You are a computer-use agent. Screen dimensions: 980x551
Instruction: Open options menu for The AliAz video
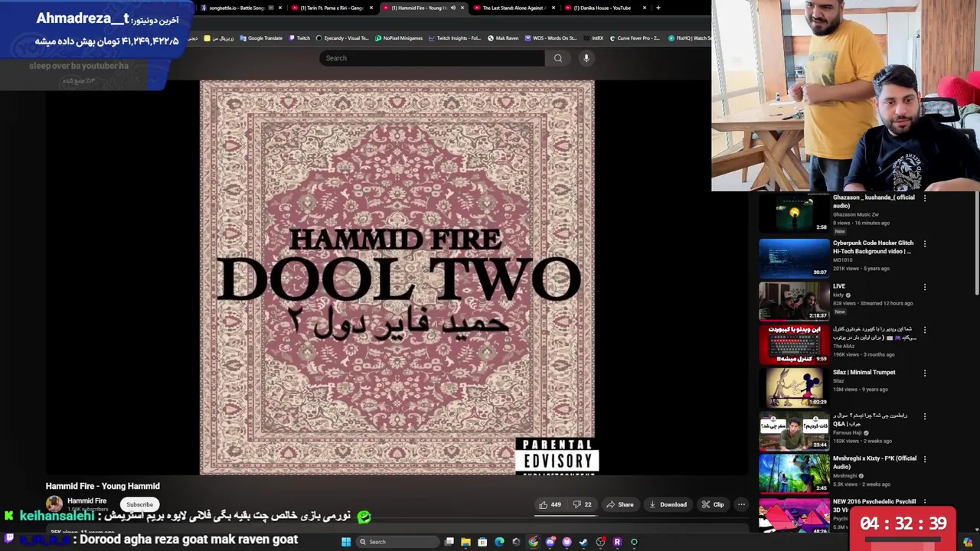pyautogui.click(x=925, y=331)
